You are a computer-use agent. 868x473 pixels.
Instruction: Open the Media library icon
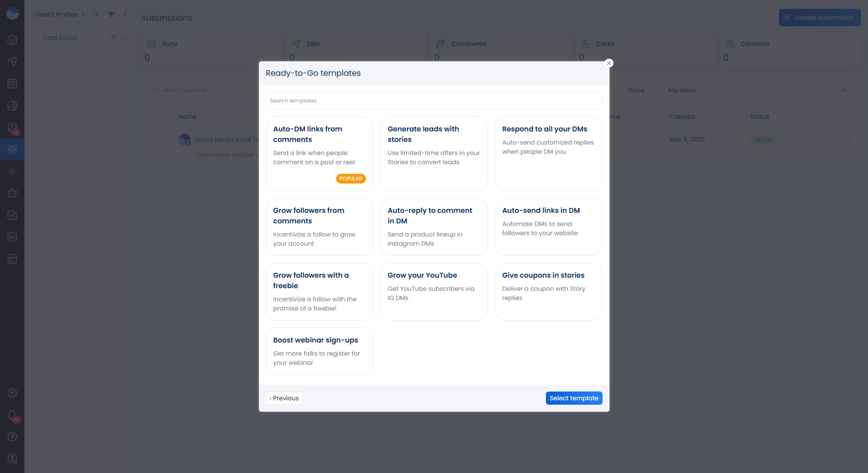[12, 105]
